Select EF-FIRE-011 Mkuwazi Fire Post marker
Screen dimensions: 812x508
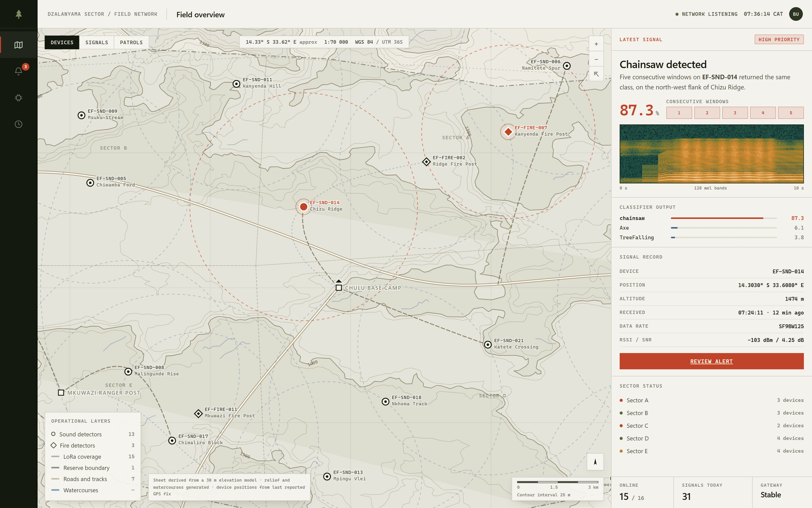point(198,413)
